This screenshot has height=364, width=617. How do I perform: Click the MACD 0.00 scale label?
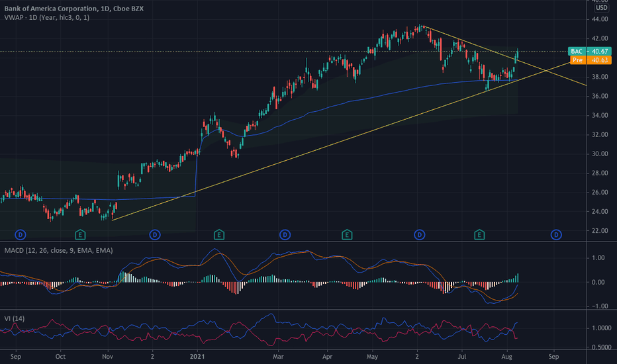[598, 282]
